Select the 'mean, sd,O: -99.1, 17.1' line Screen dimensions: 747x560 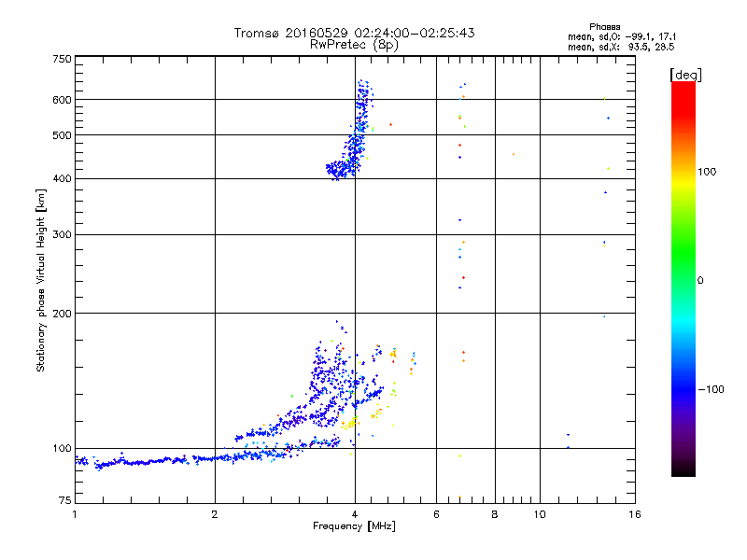pos(622,36)
